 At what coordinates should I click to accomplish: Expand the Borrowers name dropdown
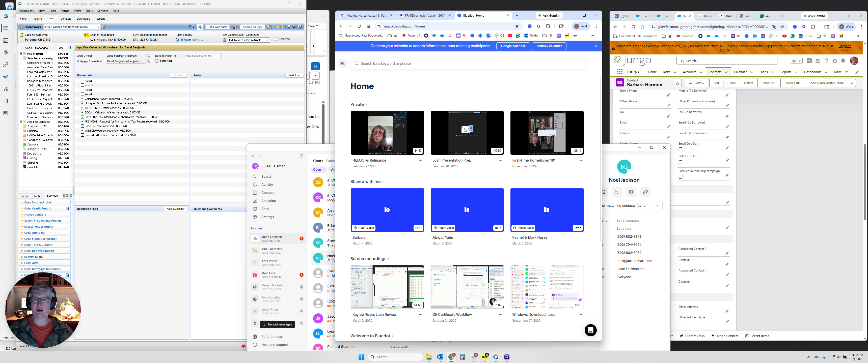[98, 27]
